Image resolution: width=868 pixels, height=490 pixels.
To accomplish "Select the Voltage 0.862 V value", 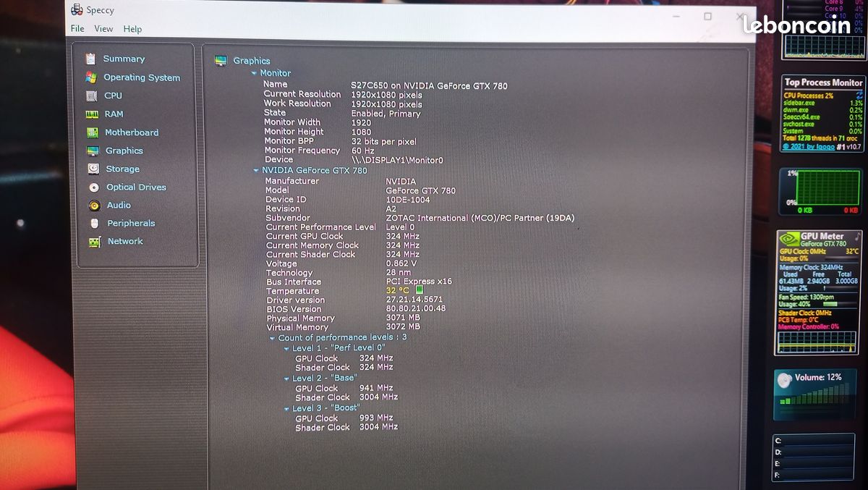I will pyautogui.click(x=402, y=263).
